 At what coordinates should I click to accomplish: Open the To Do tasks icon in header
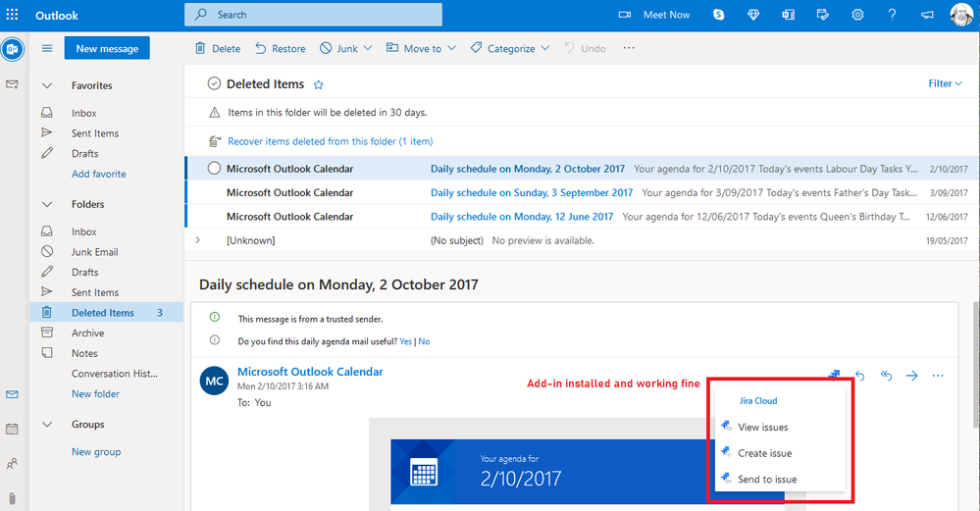pyautogui.click(x=822, y=15)
